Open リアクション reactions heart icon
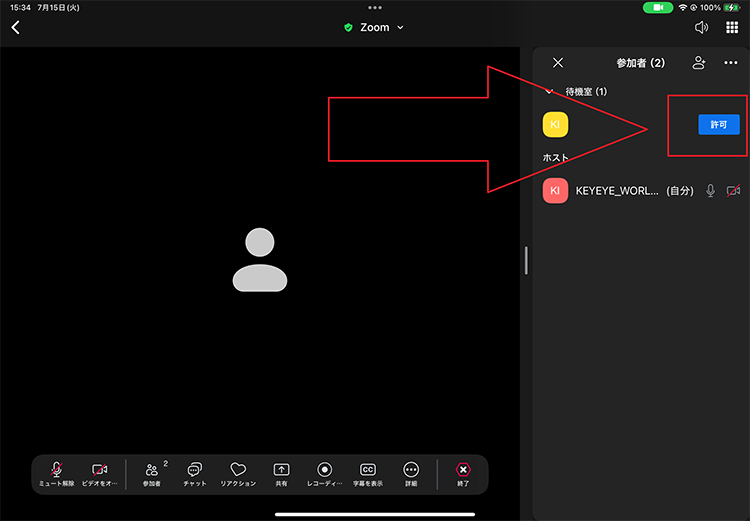Viewport: 750px width, 521px height. click(238, 470)
